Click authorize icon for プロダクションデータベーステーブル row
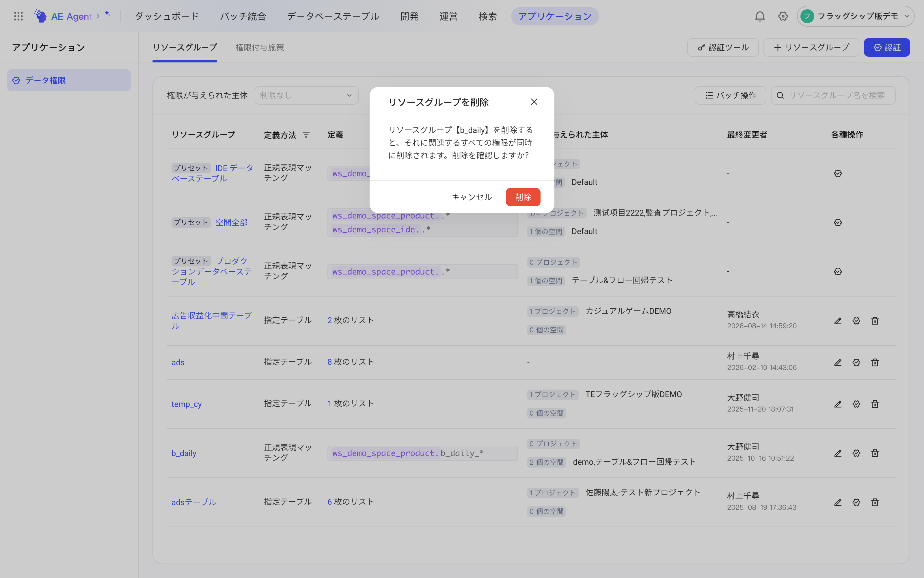Image resolution: width=924 pixels, height=578 pixels. coord(838,272)
